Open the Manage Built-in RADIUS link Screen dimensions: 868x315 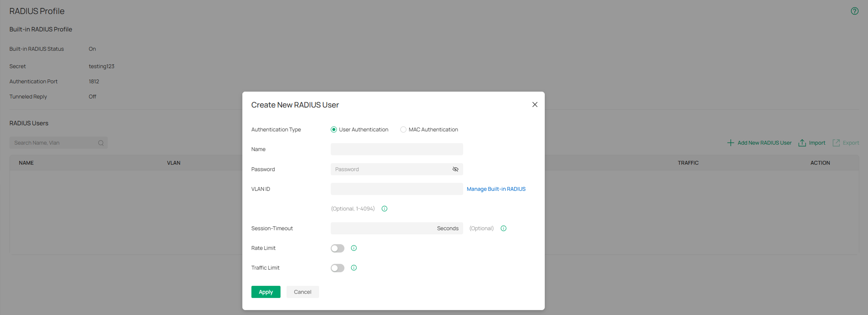tap(496, 189)
